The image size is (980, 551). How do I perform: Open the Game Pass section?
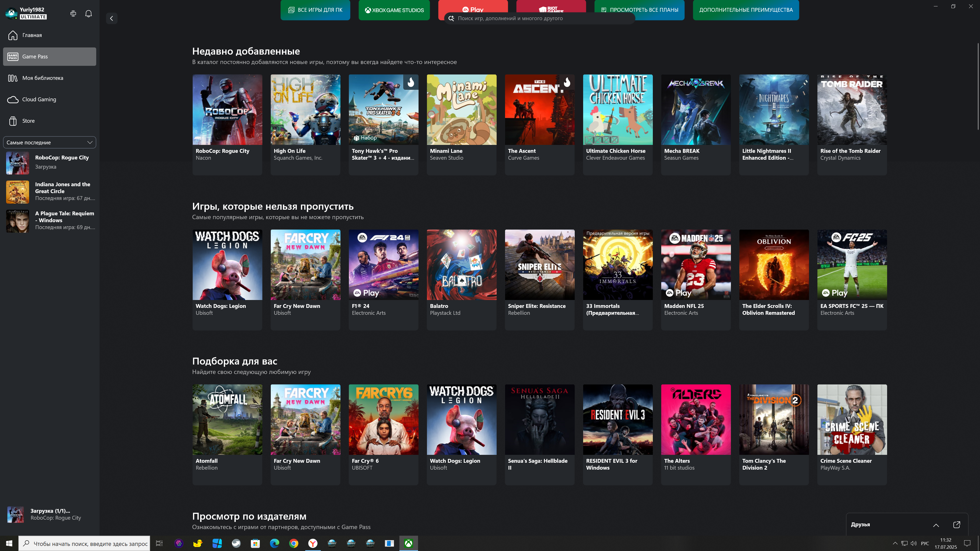tap(50, 57)
